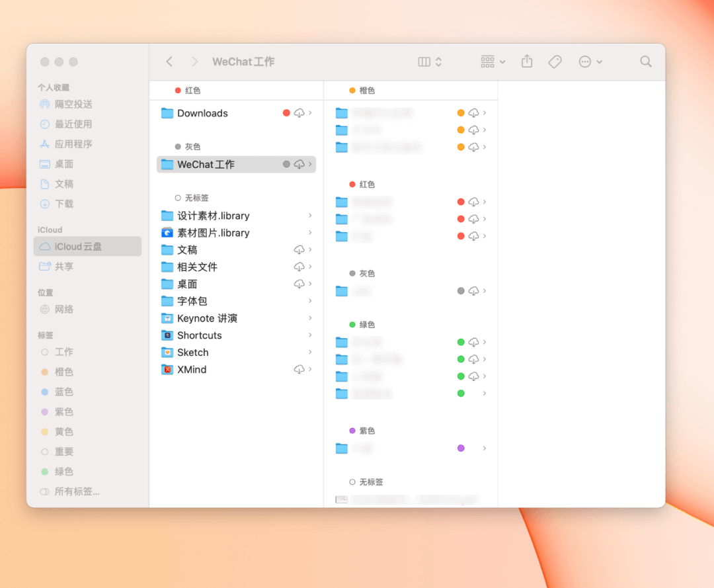Open the More actions ellipsis menu
714x588 pixels.
[x=590, y=62]
